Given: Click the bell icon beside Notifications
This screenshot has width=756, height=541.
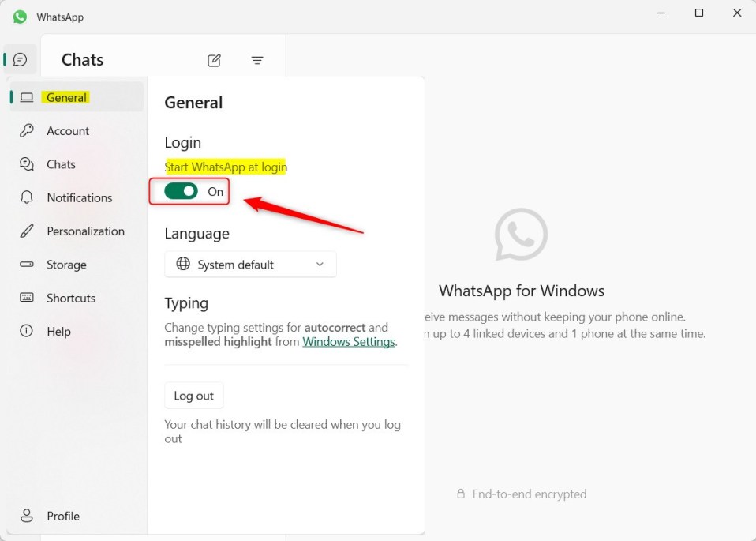Looking at the screenshot, I should click(27, 197).
